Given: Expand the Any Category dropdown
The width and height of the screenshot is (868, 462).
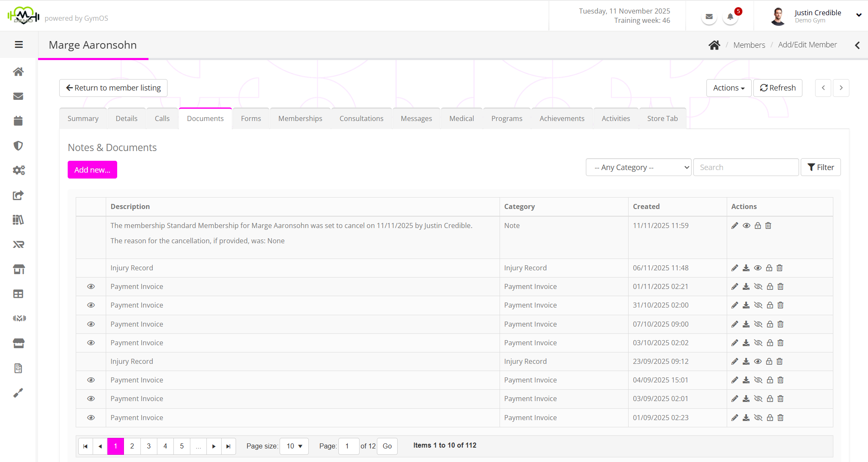Looking at the screenshot, I should click(638, 168).
